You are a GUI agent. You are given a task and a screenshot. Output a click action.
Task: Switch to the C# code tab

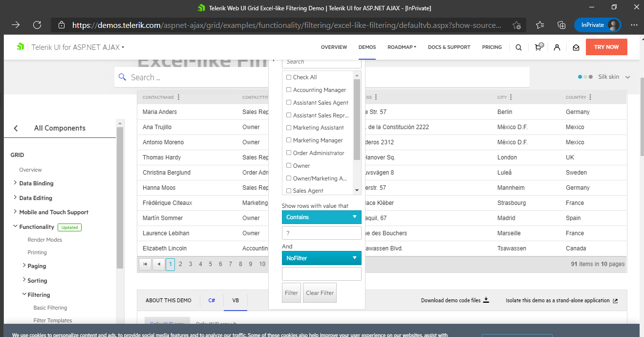click(x=212, y=300)
